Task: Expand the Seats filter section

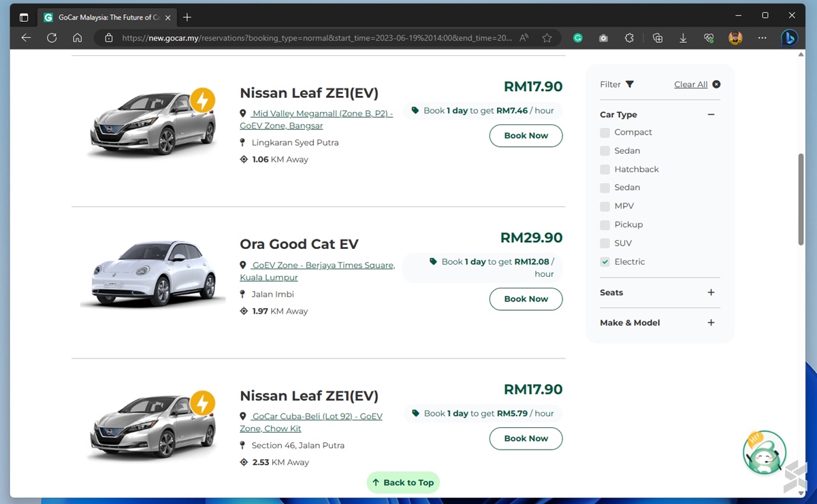Action: pyautogui.click(x=711, y=292)
